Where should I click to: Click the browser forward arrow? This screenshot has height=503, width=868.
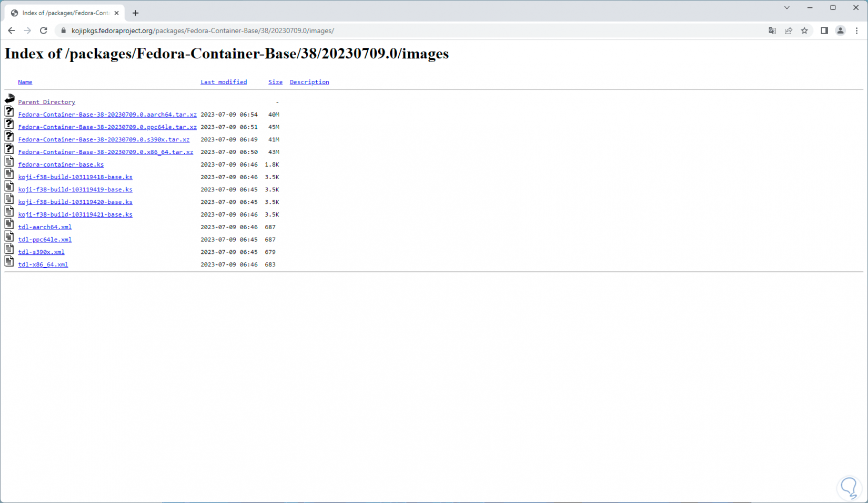click(x=27, y=30)
